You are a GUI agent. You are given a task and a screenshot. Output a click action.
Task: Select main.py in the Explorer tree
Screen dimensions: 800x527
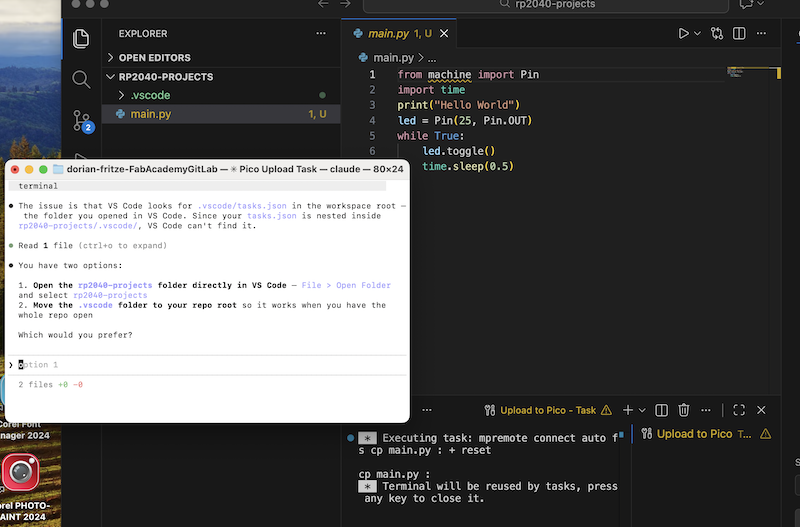(x=221, y=114)
